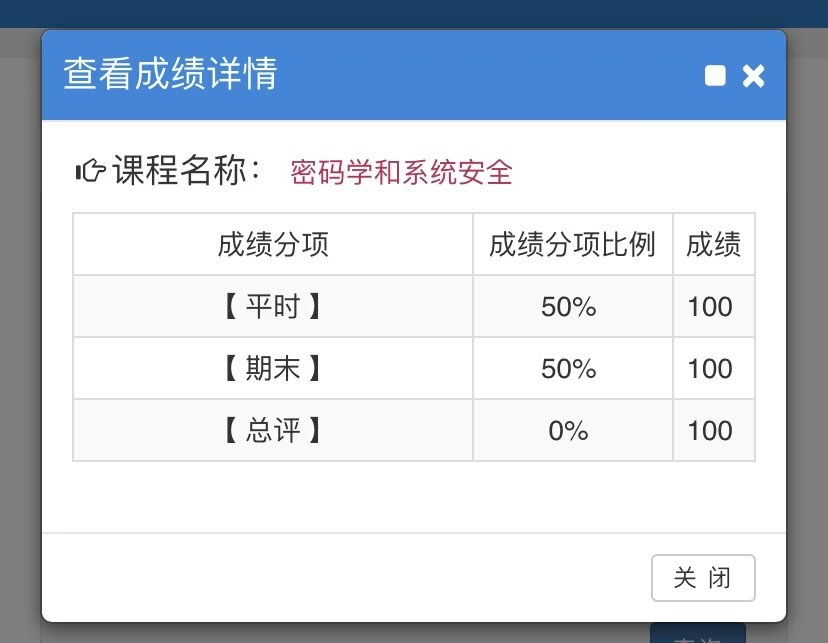The height and width of the screenshot is (643, 828).
Task: Click the dimmed 查询 button behind the dialog
Action: point(697,634)
